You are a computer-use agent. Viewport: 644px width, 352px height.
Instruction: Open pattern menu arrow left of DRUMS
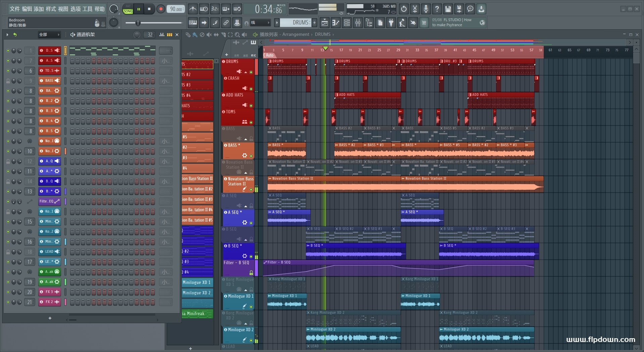(x=277, y=23)
